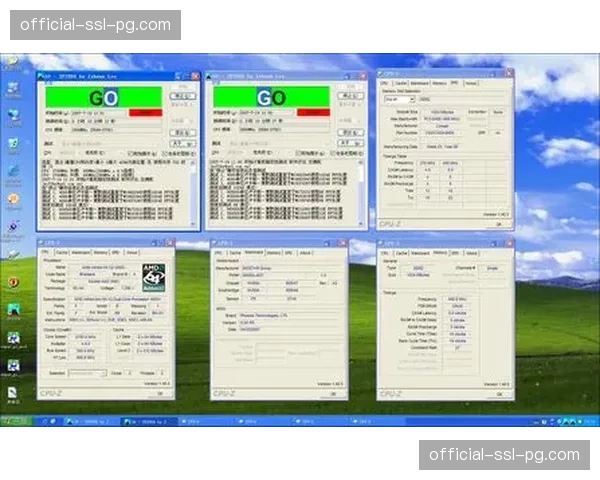Click the title bar icon of the left GO window

click(43, 74)
